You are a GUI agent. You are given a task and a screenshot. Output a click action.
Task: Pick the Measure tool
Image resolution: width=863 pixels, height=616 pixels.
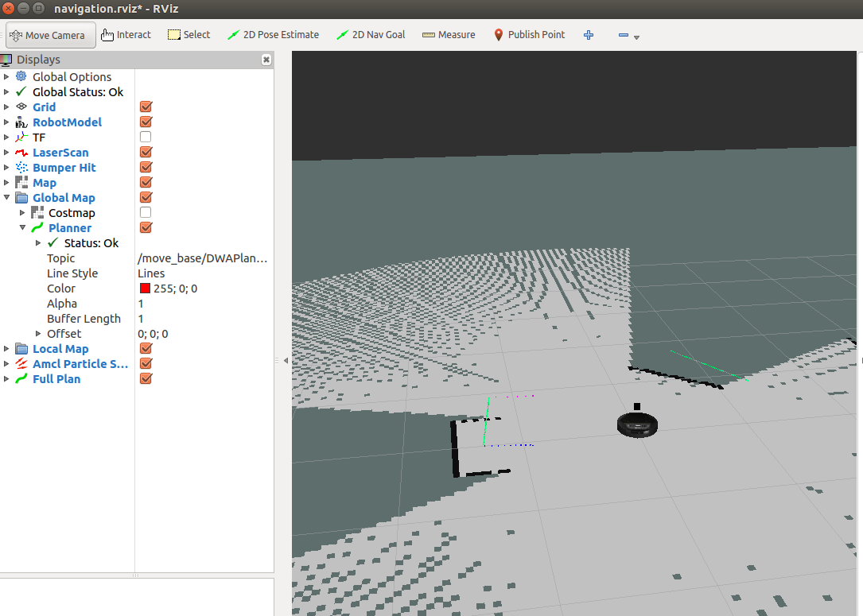tap(448, 35)
